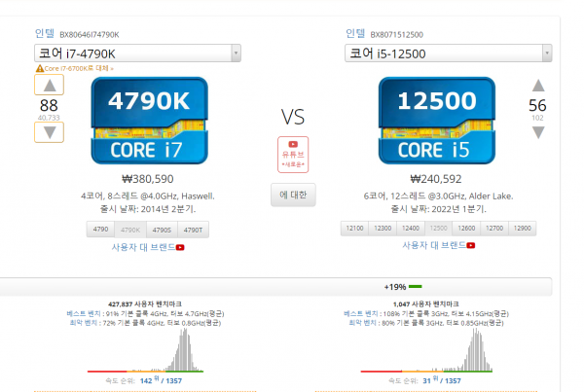Click 베스트 벤치 link for 12500

tap(360, 313)
